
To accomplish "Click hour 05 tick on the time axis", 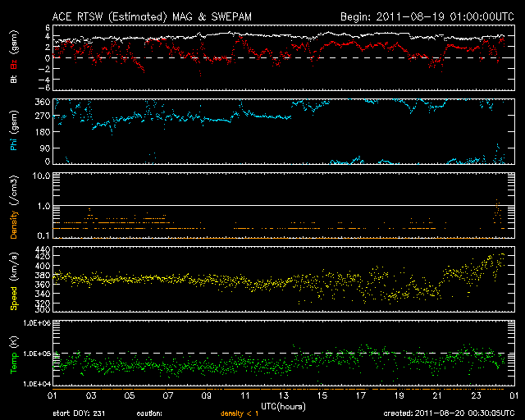I will (128, 395).
